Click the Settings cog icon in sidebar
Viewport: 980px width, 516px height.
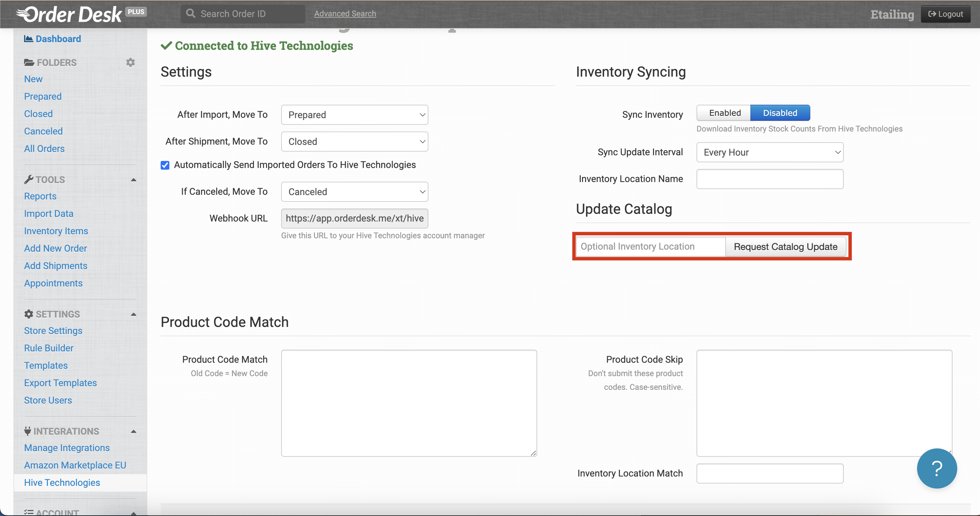coord(28,314)
